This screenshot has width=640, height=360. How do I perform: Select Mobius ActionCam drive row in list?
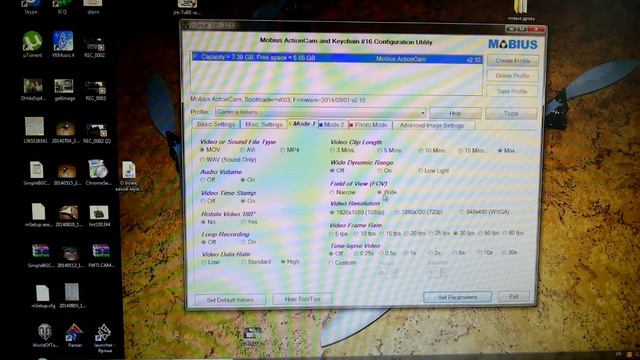337,58
